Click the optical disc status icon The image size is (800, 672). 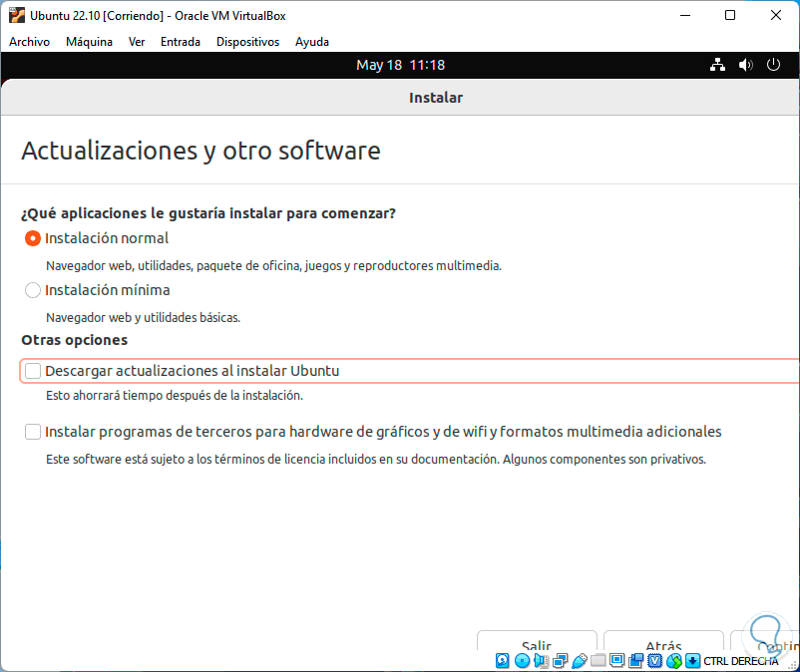(x=522, y=661)
